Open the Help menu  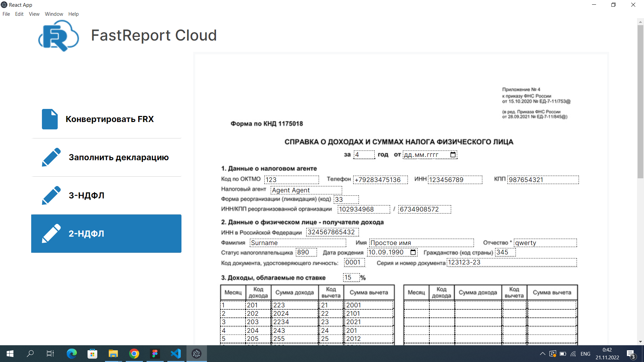click(73, 14)
